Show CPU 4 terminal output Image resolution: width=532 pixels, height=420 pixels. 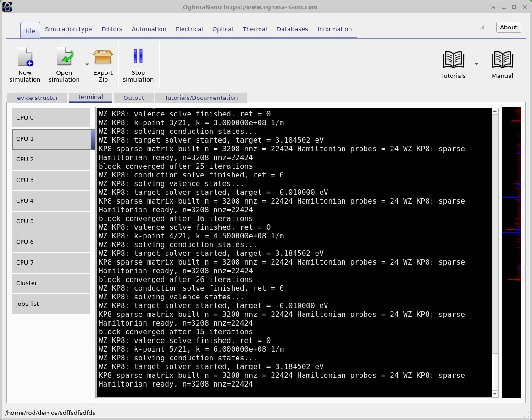tap(51, 201)
